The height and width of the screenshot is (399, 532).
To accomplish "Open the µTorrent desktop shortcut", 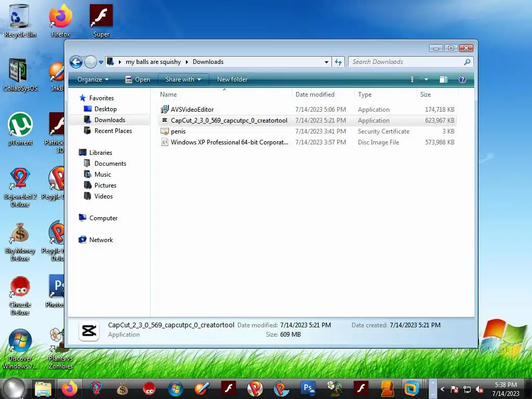I will pos(20,129).
